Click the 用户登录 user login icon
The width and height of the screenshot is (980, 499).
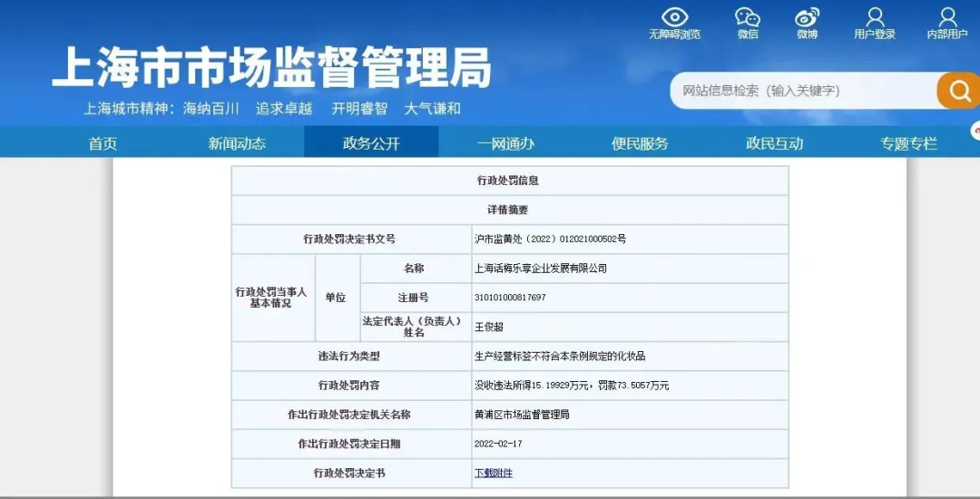pyautogui.click(x=874, y=18)
